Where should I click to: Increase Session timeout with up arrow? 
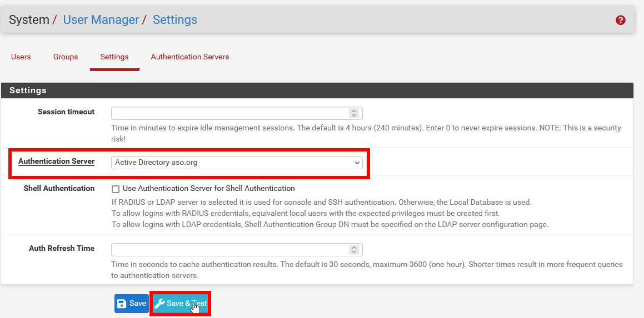(354, 111)
